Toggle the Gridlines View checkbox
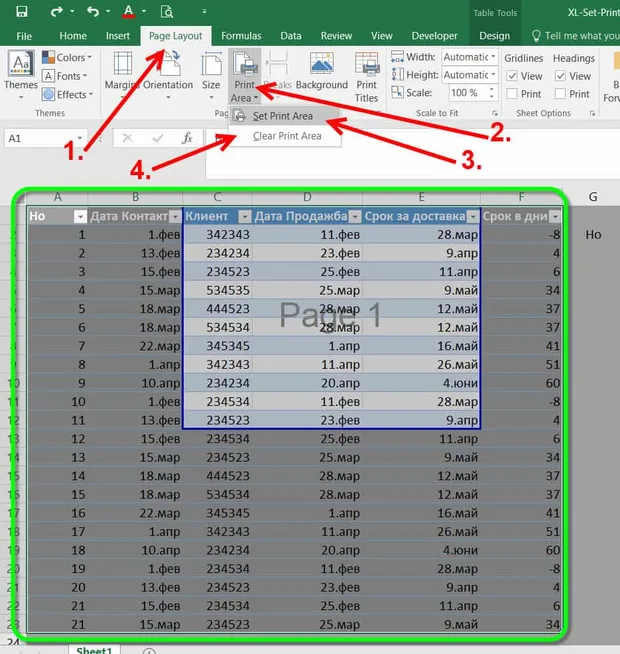This screenshot has height=654, width=620. tap(512, 76)
